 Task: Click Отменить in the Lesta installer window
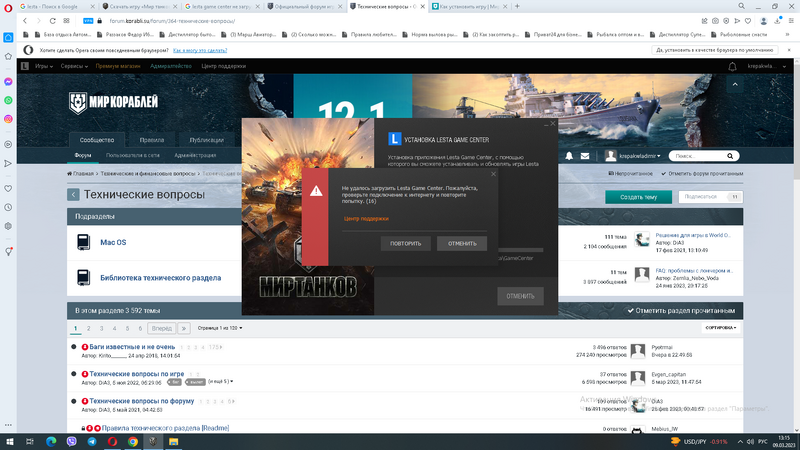tap(520, 296)
